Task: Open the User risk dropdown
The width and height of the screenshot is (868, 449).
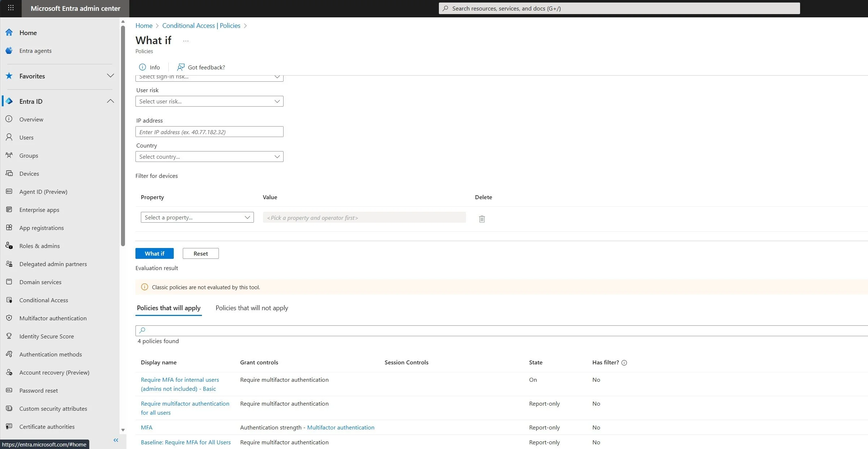Action: tap(209, 101)
